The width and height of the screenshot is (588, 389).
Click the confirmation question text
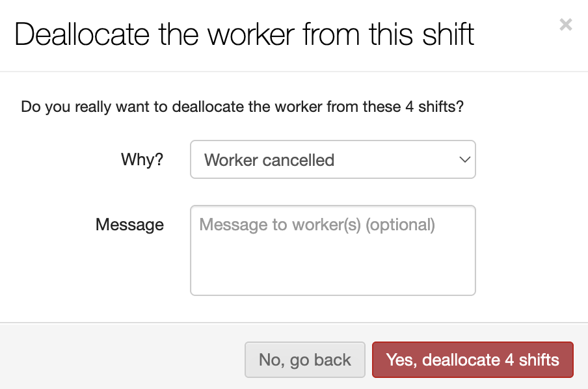[242, 106]
